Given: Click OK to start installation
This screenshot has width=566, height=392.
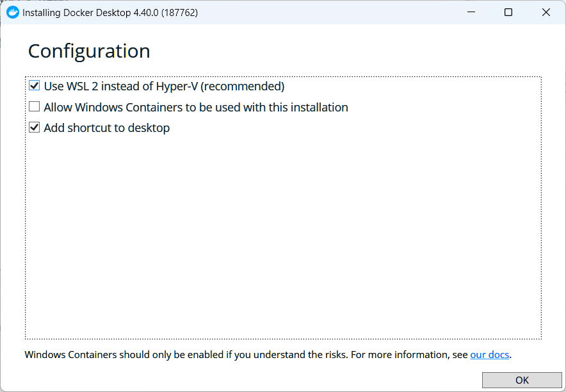Looking at the screenshot, I should click(522, 380).
